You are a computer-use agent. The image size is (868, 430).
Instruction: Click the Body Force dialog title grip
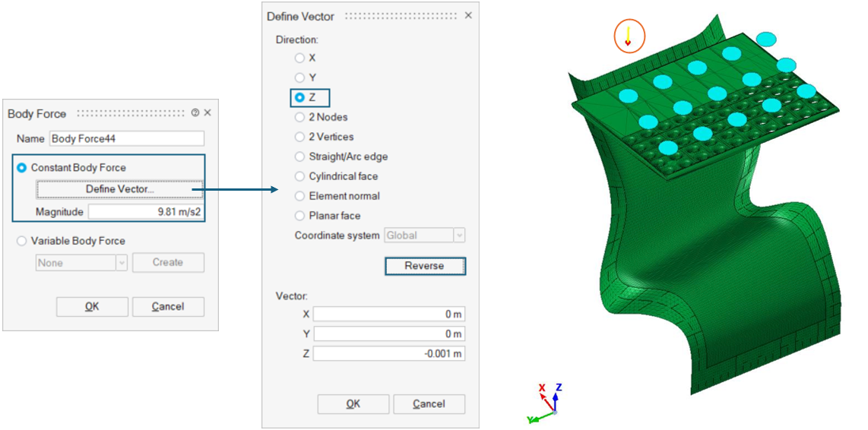pyautogui.click(x=131, y=113)
